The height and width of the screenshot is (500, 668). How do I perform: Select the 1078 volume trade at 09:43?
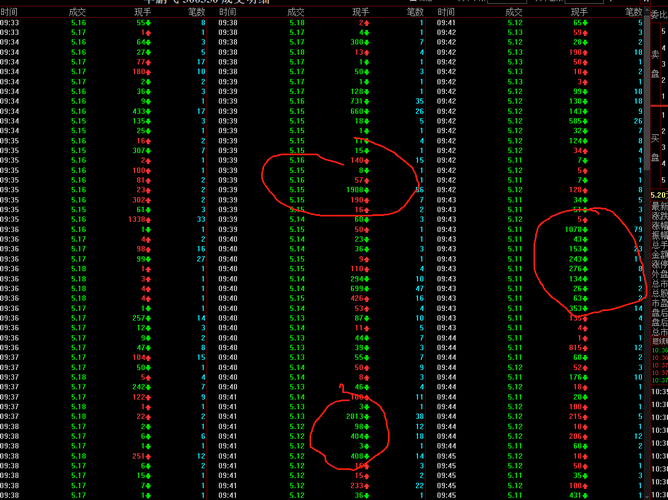(x=576, y=229)
